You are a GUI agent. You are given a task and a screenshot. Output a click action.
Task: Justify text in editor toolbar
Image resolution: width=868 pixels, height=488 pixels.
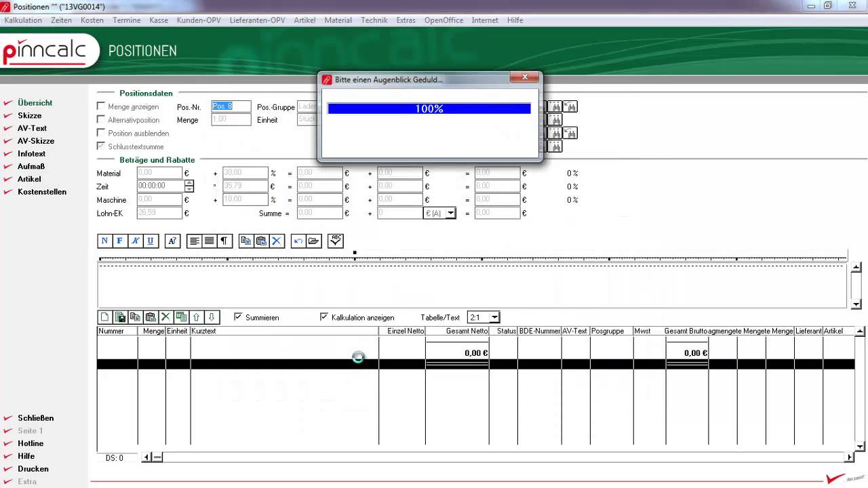click(210, 241)
